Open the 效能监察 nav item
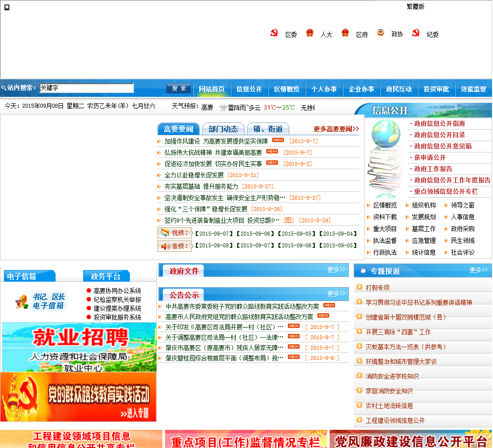 pyautogui.click(x=473, y=89)
